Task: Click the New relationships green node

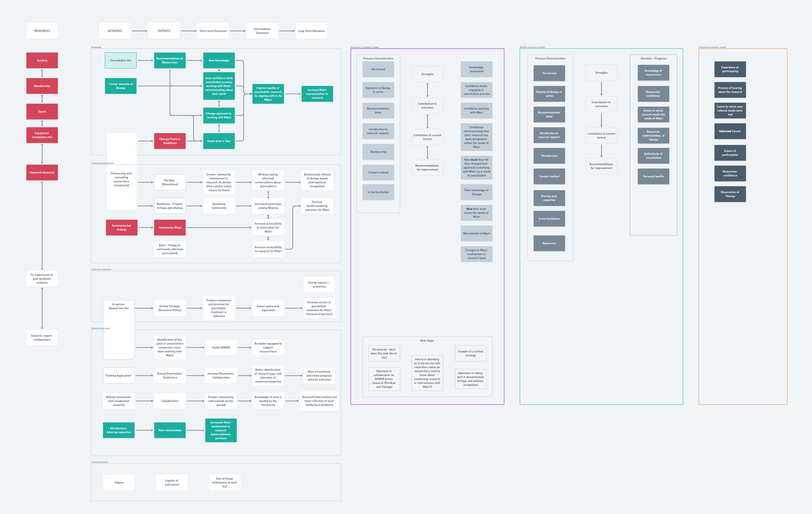Action: click(170, 430)
